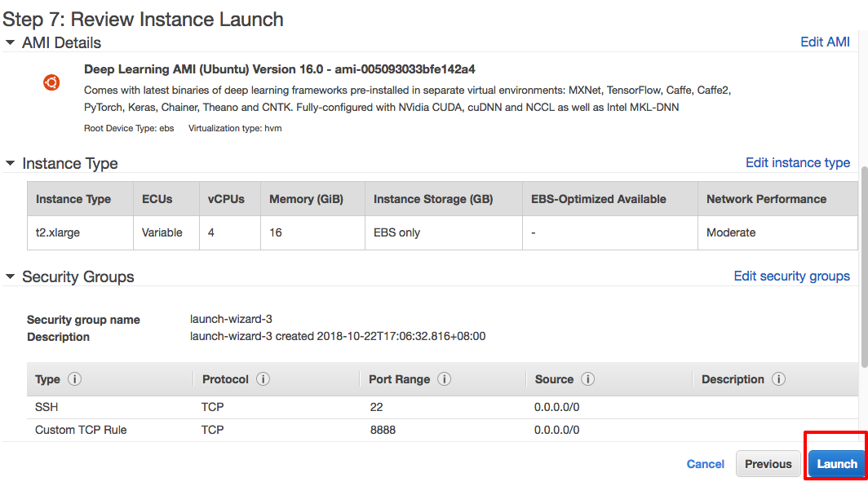The height and width of the screenshot is (482, 868).
Task: Open Edit AMI
Action: 825,42
